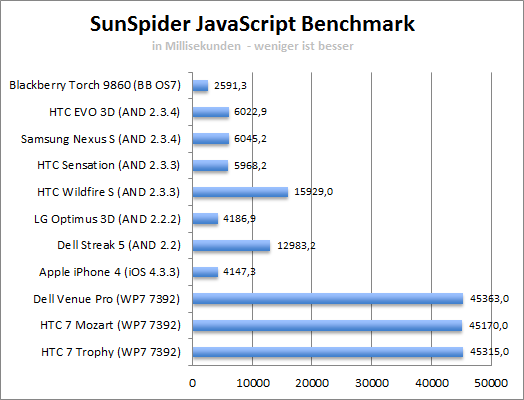
Task: Click the data value 6045,2
Action: tap(250, 138)
